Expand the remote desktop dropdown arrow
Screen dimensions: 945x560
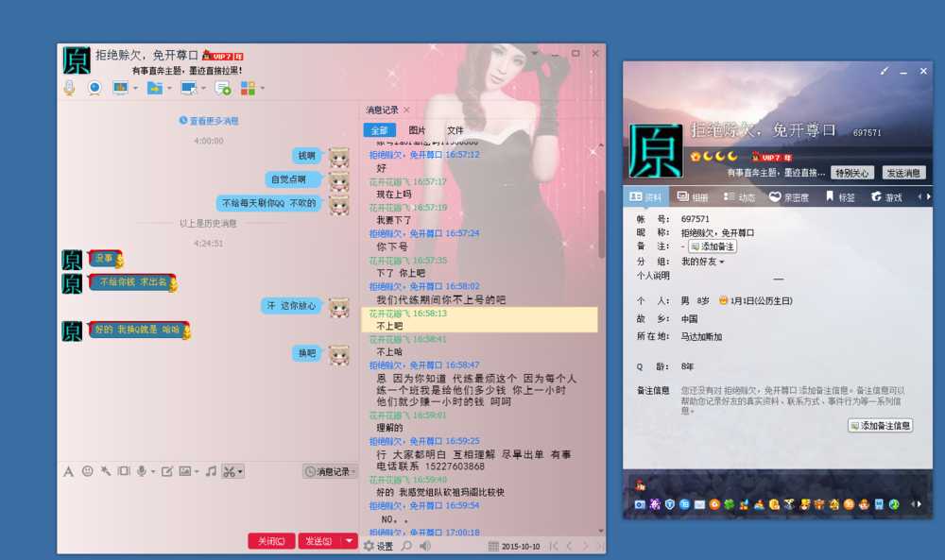point(203,89)
